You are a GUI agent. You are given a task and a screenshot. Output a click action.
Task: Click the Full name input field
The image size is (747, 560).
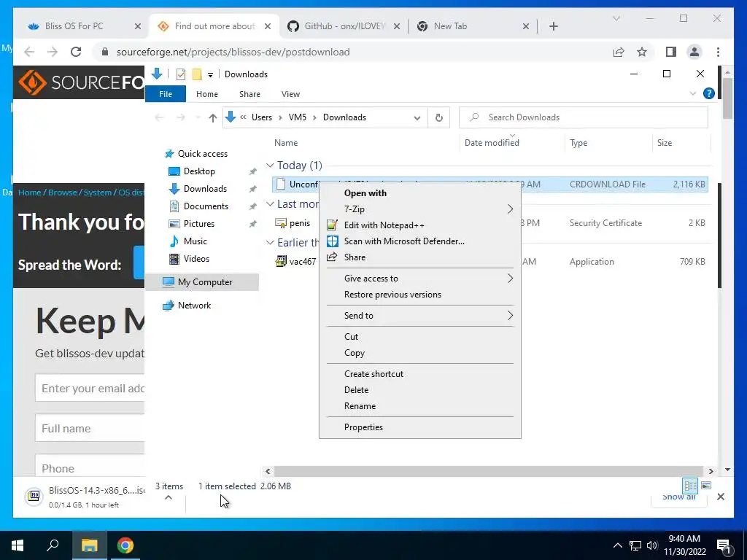[x=90, y=428]
